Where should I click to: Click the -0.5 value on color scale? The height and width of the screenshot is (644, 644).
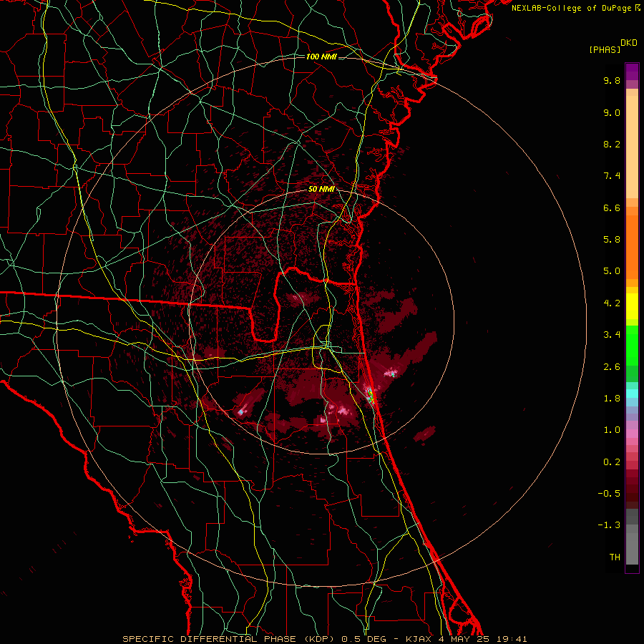pos(609,494)
